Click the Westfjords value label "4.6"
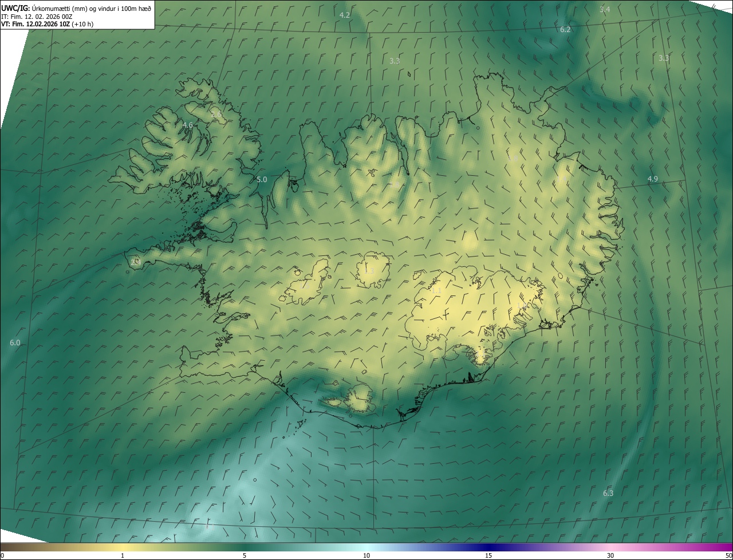 click(187, 125)
